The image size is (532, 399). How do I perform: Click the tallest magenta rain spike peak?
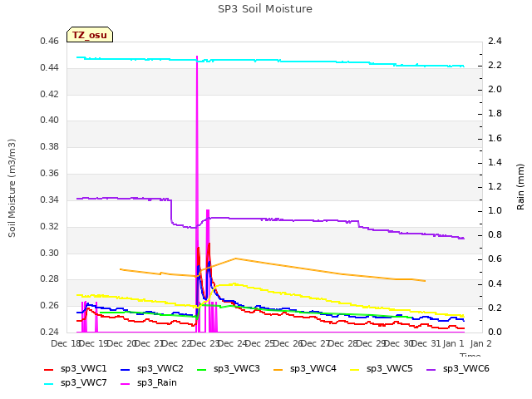point(197,57)
